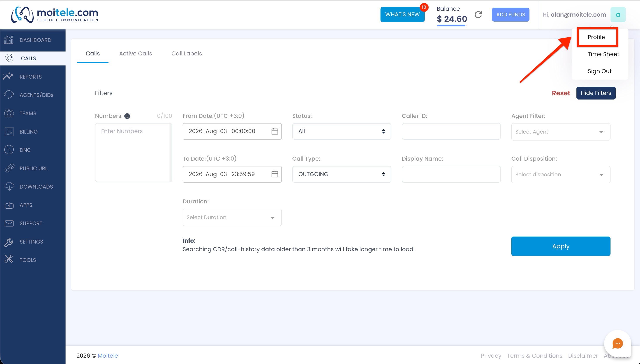Click the Dashboard chart icon in sidebar
Viewport: 640px width, 364px height.
tap(9, 40)
